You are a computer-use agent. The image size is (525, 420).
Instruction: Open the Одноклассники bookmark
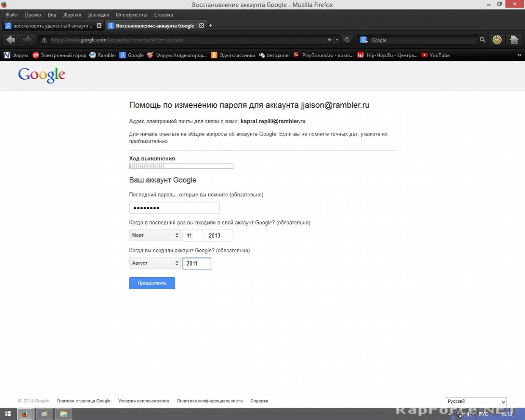[233, 55]
